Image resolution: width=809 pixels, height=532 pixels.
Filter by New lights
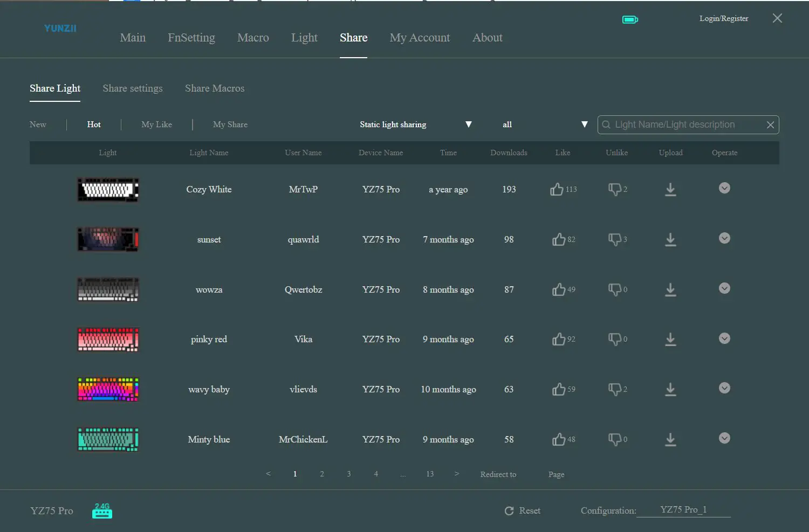click(x=38, y=125)
